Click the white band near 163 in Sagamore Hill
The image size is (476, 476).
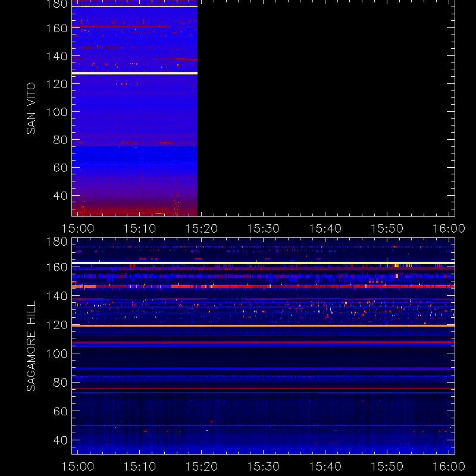[x=263, y=262]
